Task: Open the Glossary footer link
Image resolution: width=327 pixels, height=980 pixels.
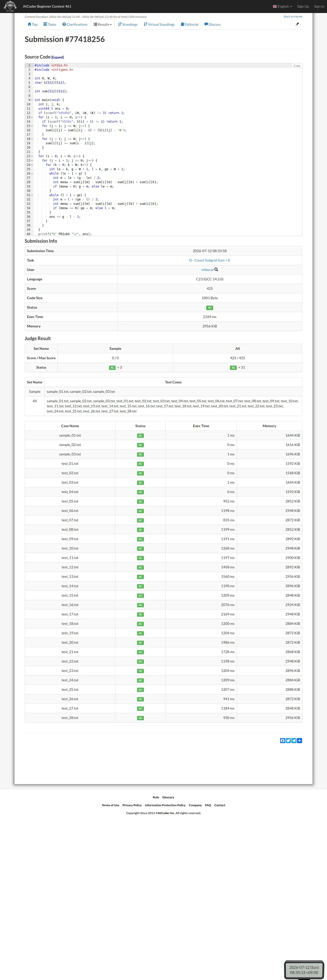Action: click(168, 797)
